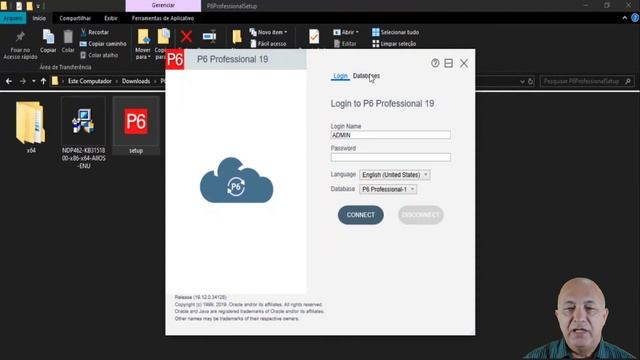Click the CONNECT button

360,215
